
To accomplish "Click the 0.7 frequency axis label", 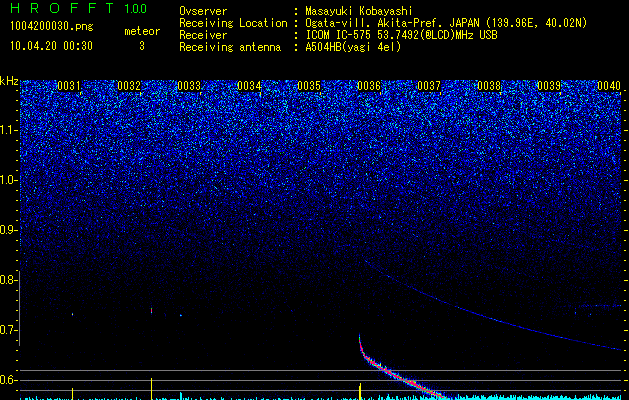I will [8, 330].
